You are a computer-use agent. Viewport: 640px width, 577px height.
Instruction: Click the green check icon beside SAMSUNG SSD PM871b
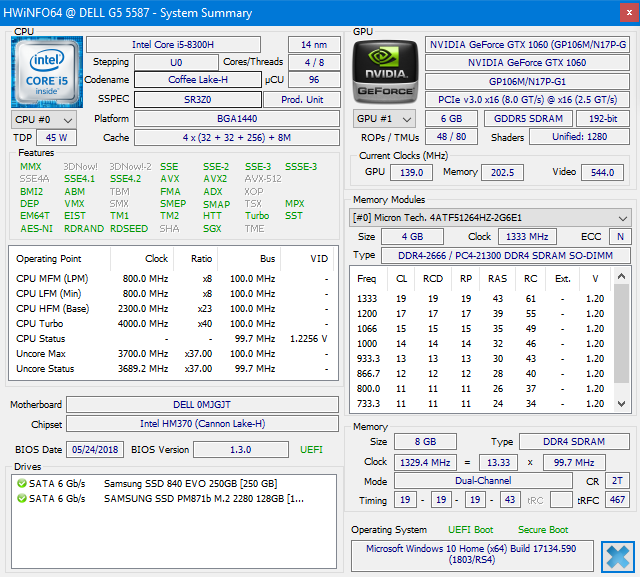pyautogui.click(x=22, y=499)
